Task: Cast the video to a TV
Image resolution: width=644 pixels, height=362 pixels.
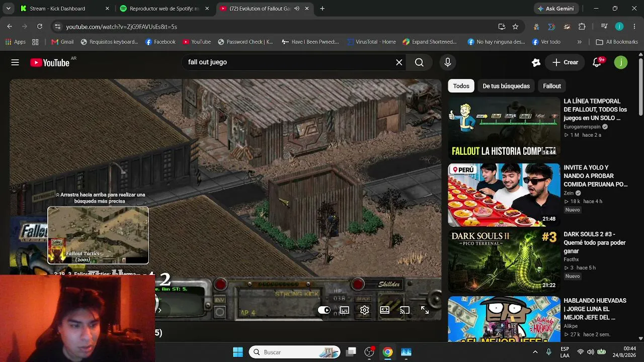Action: pos(405,310)
